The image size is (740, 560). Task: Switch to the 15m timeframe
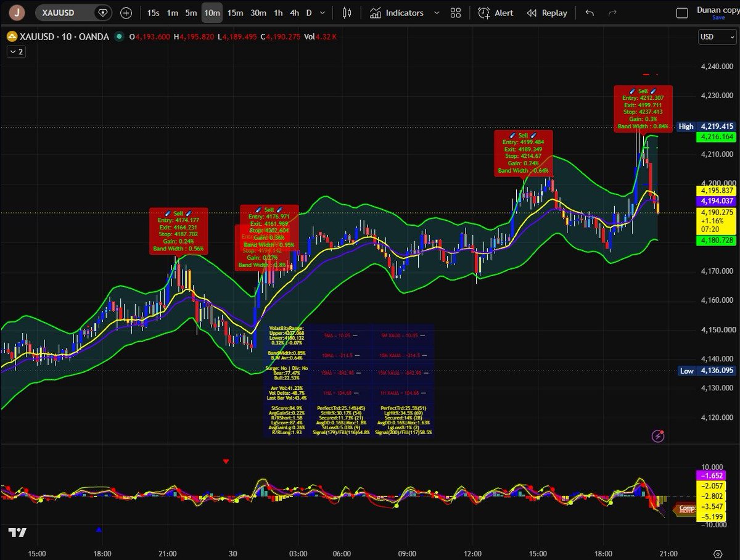(x=235, y=12)
